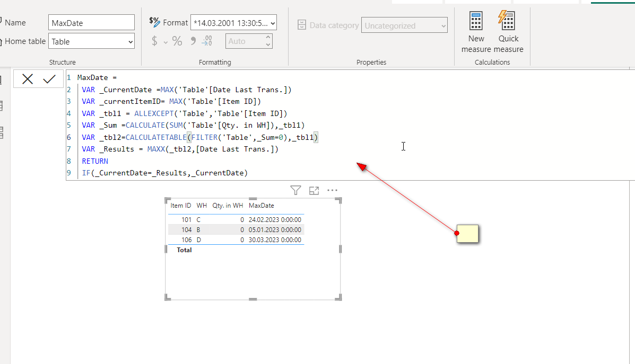This screenshot has height=364, width=635.
Task: Cancel the formula with the X icon
Action: (28, 79)
